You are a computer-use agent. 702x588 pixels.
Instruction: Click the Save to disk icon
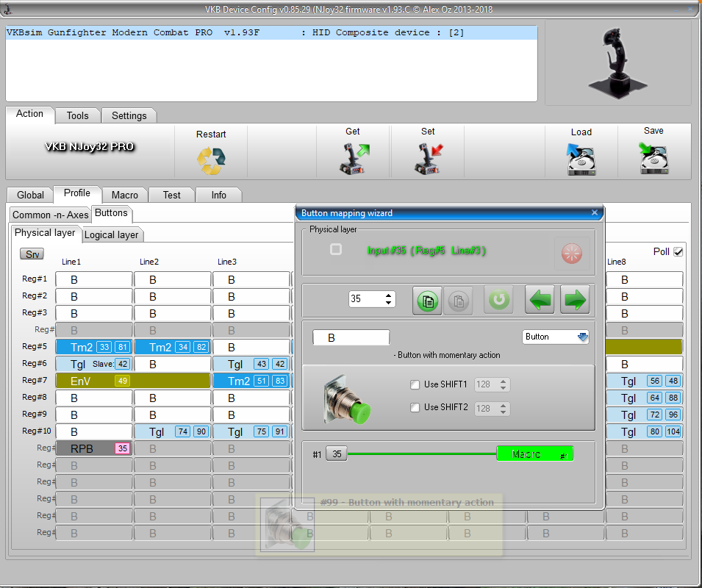coord(653,158)
